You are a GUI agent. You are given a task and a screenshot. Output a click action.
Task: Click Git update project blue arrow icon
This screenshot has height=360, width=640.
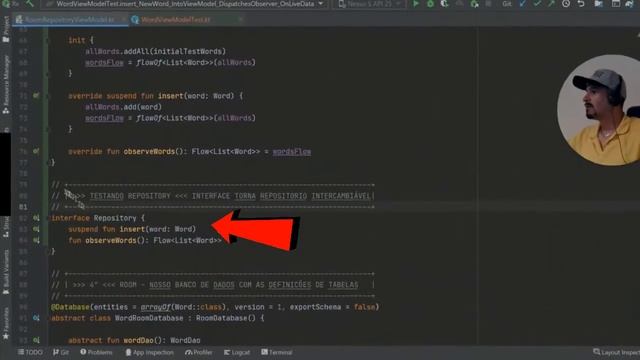click(x=523, y=4)
